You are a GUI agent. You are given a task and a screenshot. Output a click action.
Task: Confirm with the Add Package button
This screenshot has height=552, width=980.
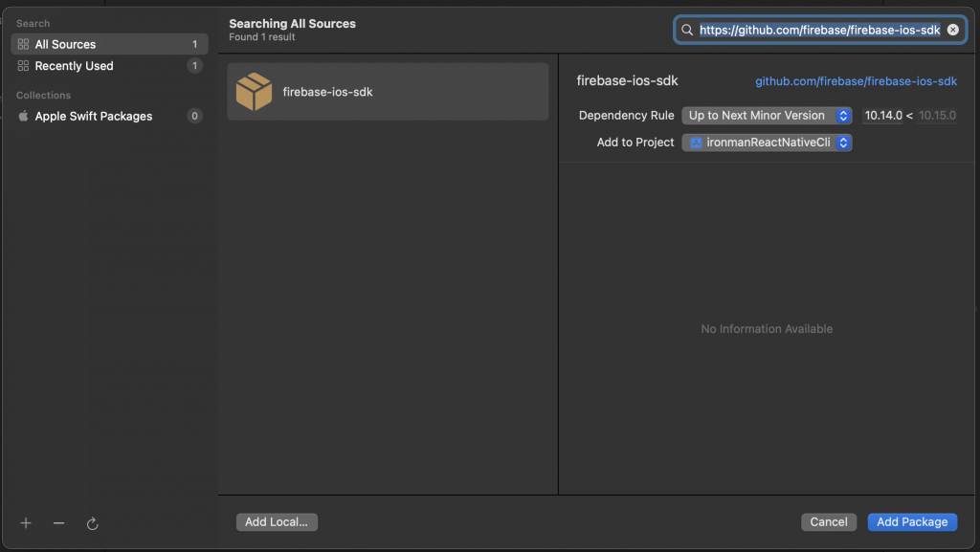click(912, 522)
